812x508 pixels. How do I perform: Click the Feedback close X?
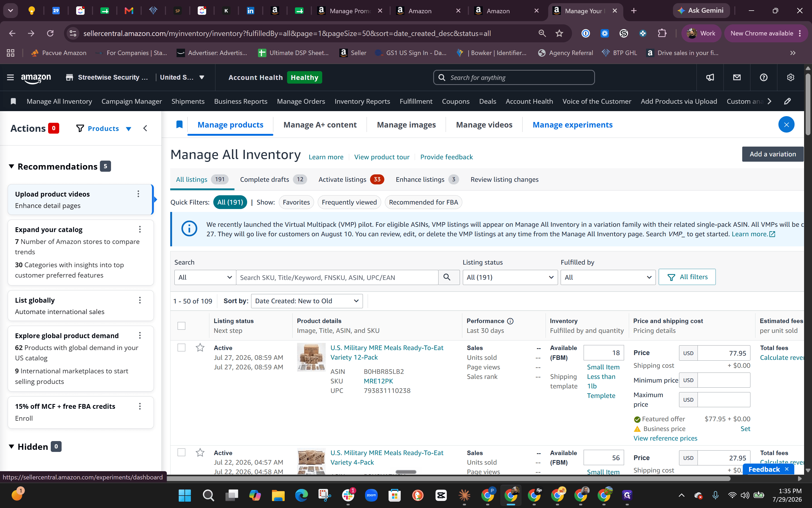click(787, 469)
